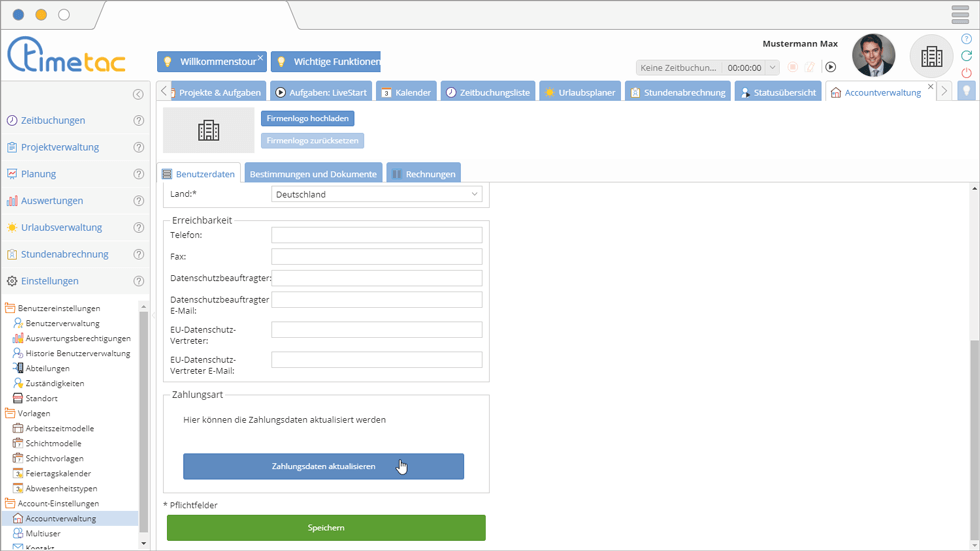Click the lightbulb icon right of tabs
This screenshot has height=551, width=980.
[966, 92]
